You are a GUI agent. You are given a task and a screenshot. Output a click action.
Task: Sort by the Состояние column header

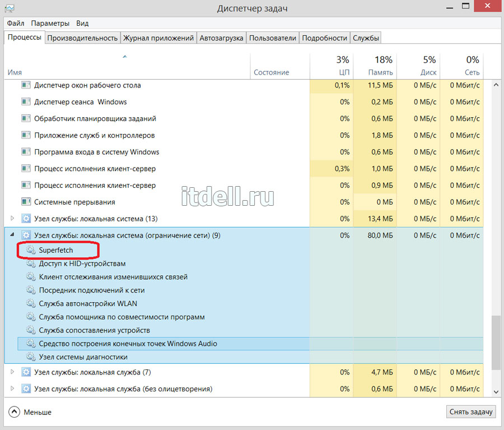click(280, 66)
